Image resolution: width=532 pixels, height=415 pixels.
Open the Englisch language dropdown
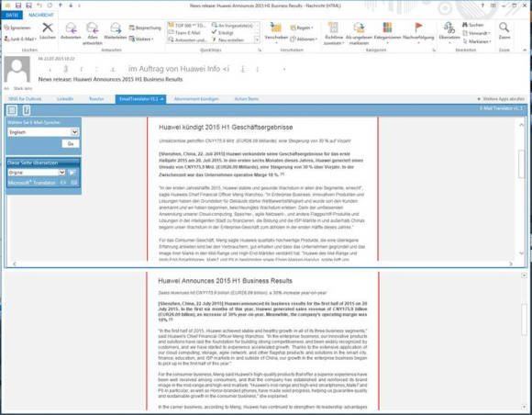click(x=43, y=132)
